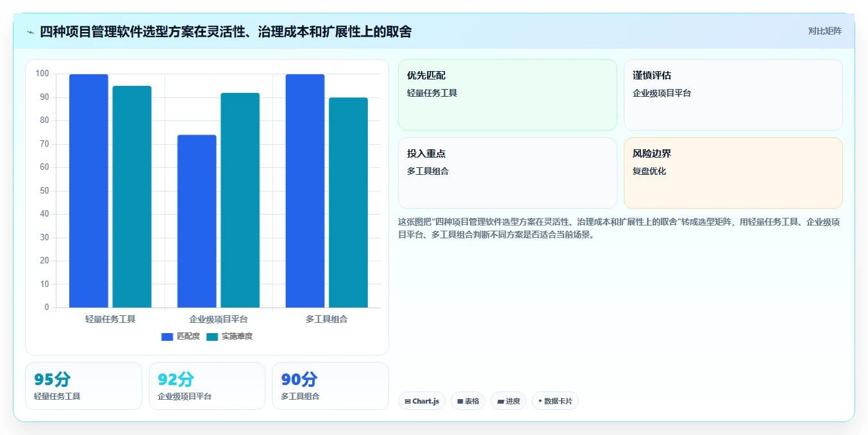
Task: Click the 多工具组合 x-axis label
Action: point(327,319)
